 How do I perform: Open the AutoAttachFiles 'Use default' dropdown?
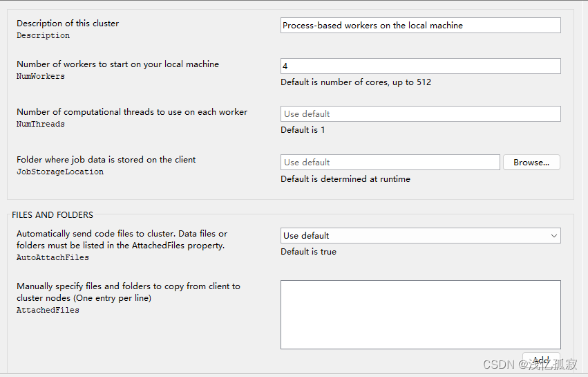click(x=420, y=236)
